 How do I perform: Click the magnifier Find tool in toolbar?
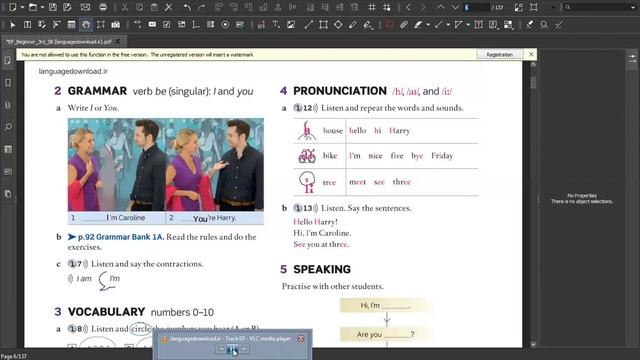tap(544, 25)
